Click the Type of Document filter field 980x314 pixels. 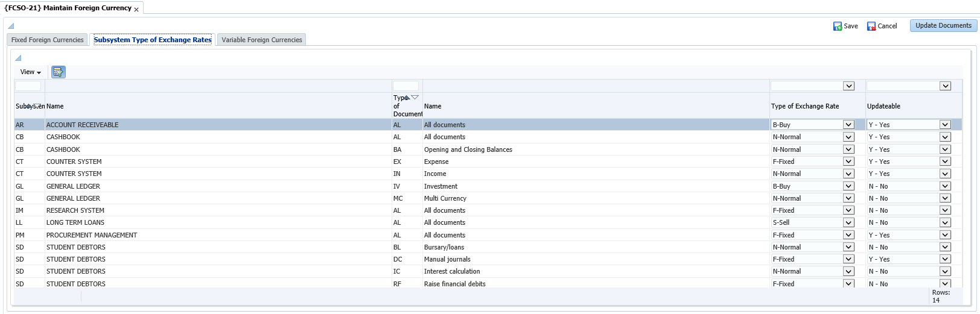406,86
